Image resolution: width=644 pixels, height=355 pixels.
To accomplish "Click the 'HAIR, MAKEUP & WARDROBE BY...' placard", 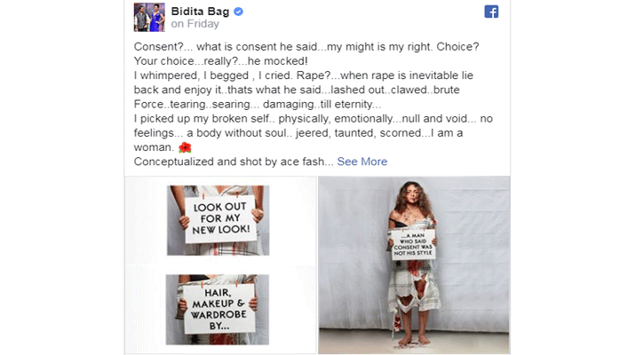I will (219, 309).
